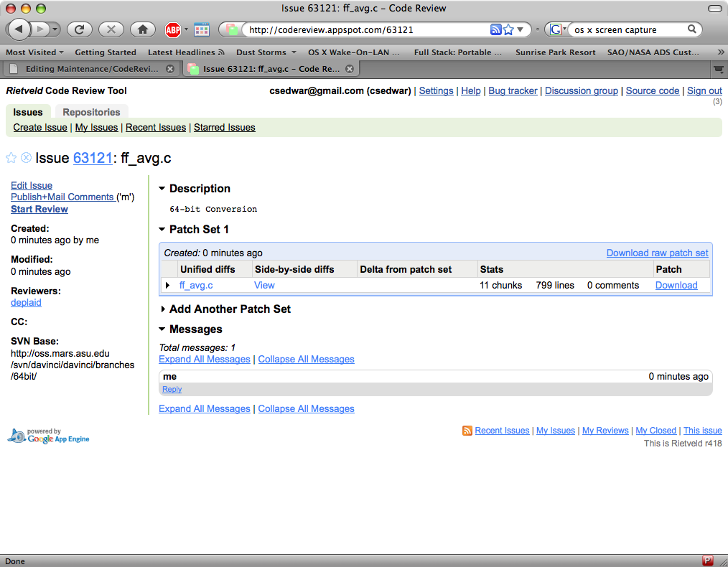The image size is (728, 567).
Task: Click Sign out
Action: [x=704, y=91]
